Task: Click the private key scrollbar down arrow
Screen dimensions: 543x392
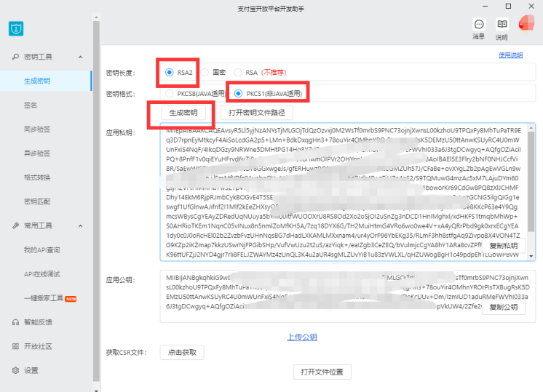Action: (x=531, y=257)
